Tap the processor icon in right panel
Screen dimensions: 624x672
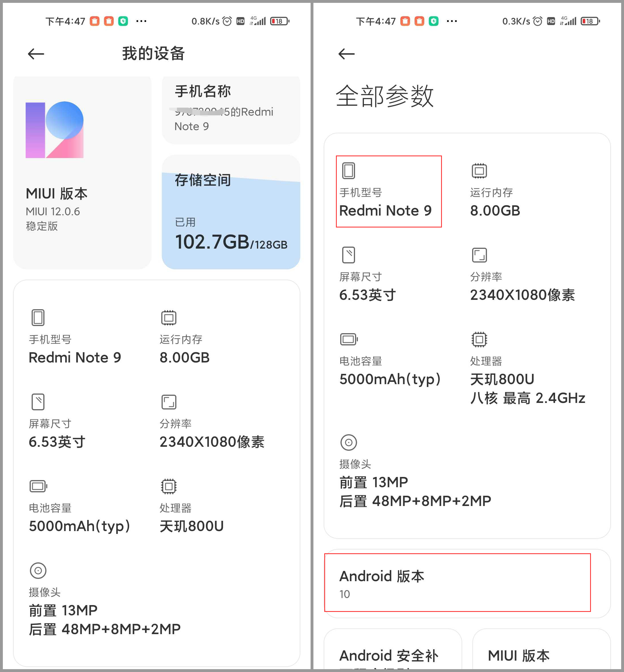[479, 339]
